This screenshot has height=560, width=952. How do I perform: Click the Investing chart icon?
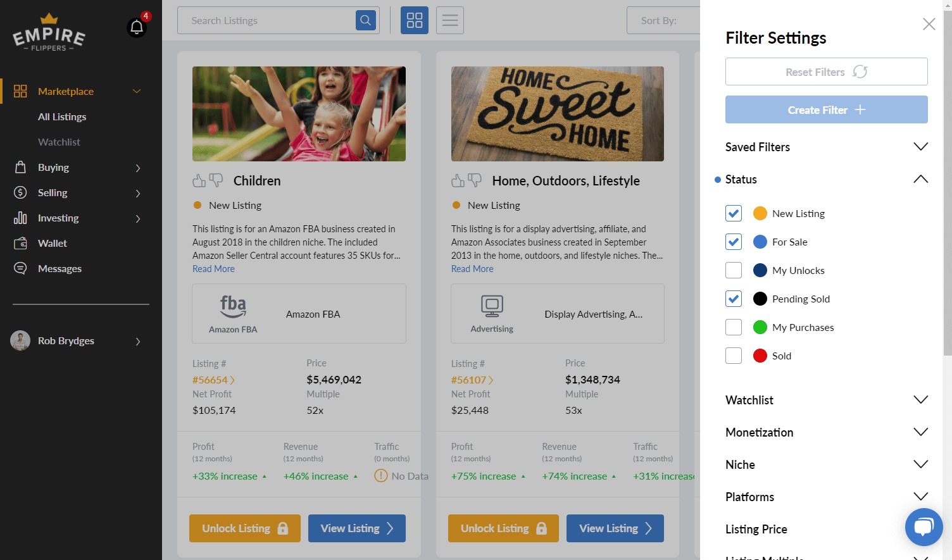click(x=20, y=218)
